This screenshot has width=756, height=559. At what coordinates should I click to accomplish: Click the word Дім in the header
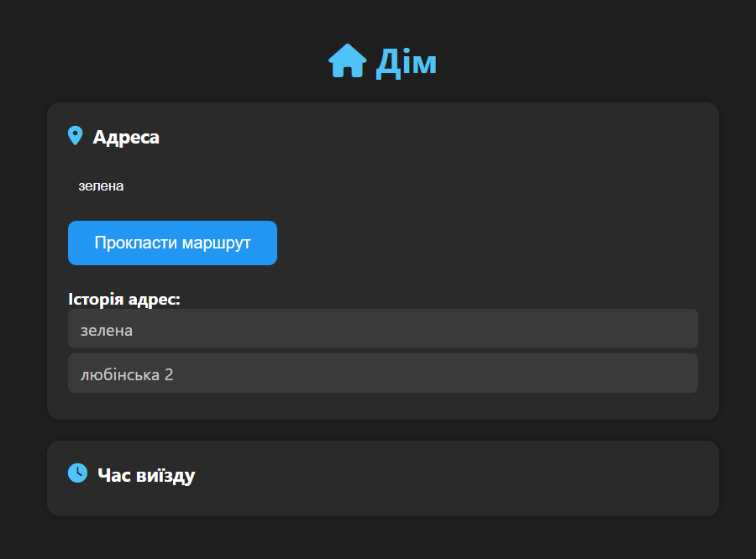click(406, 62)
